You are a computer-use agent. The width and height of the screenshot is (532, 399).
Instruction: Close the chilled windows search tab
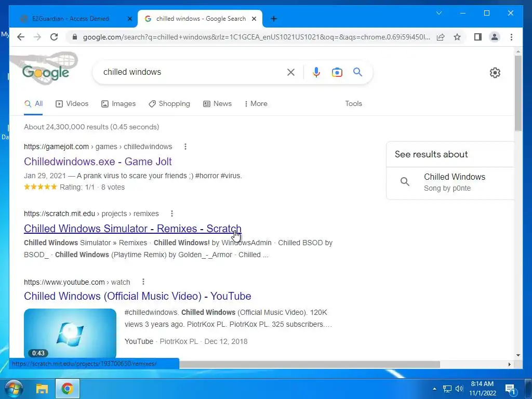point(254,19)
